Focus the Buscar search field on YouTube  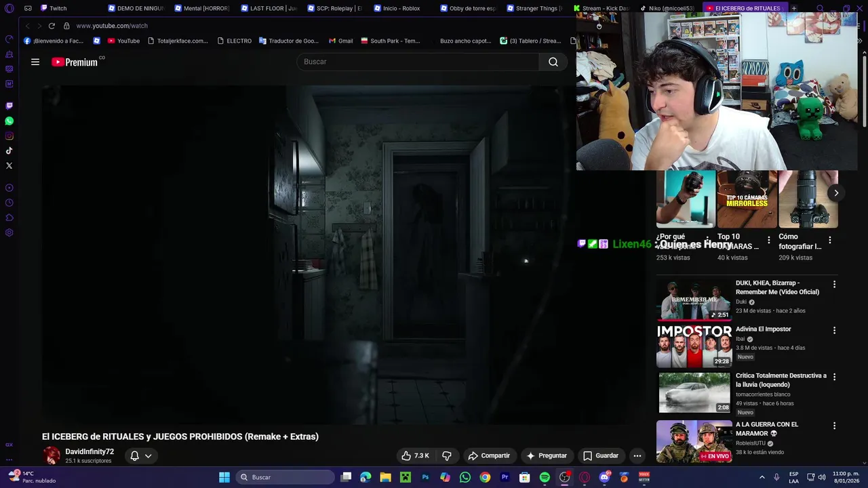pos(418,62)
